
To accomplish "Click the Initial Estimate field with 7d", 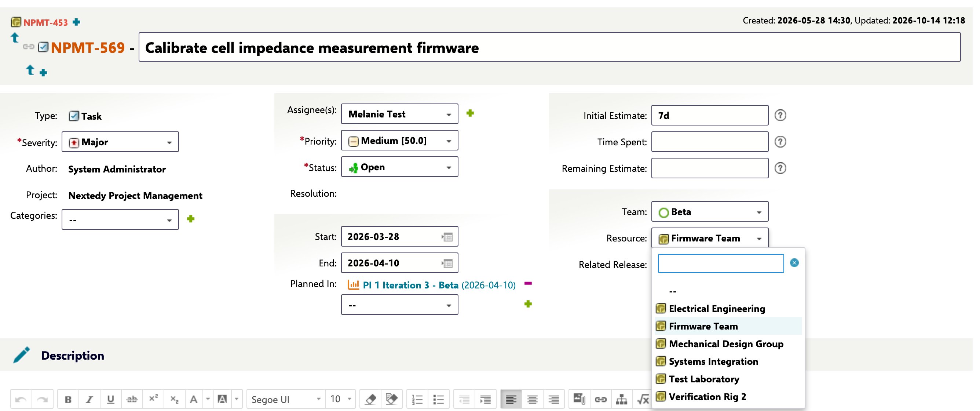I will 710,115.
